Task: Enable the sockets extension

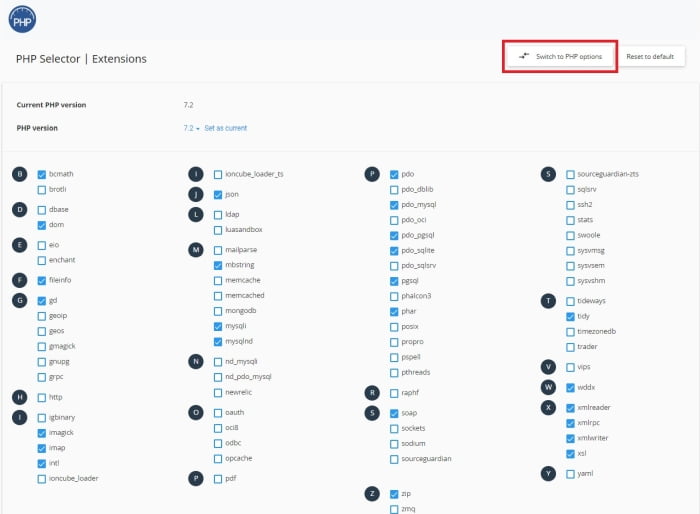Action: [x=394, y=429]
